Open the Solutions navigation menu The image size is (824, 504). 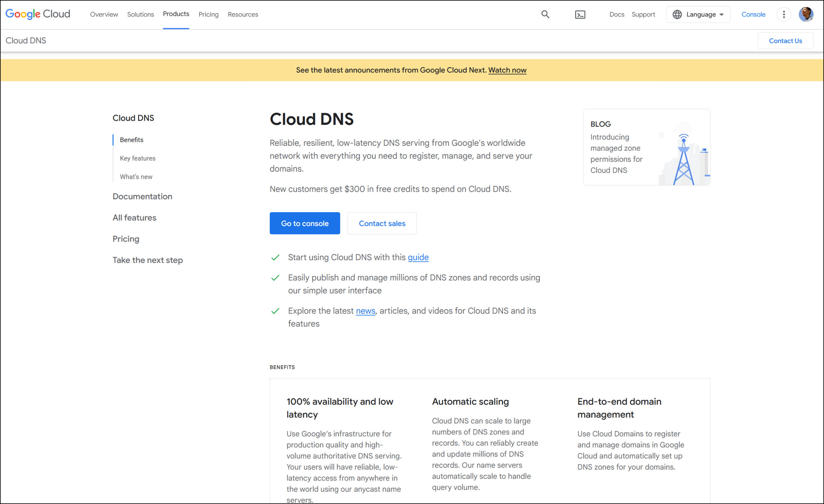[x=140, y=14]
